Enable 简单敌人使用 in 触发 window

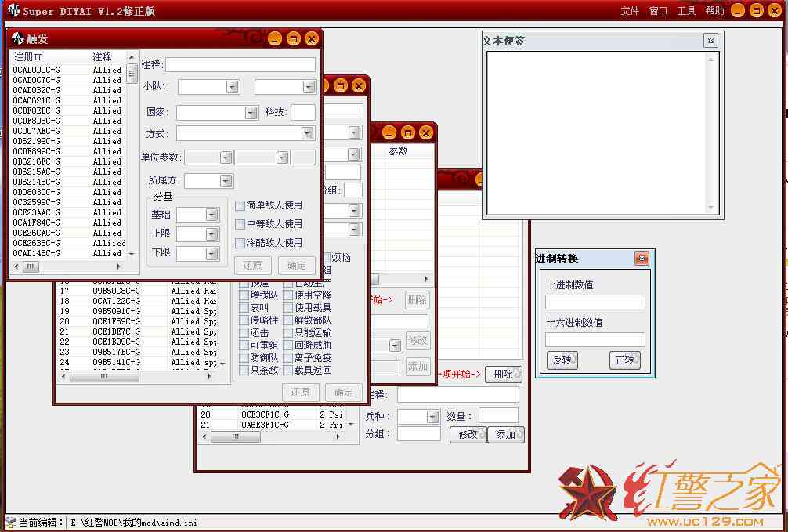(x=240, y=205)
